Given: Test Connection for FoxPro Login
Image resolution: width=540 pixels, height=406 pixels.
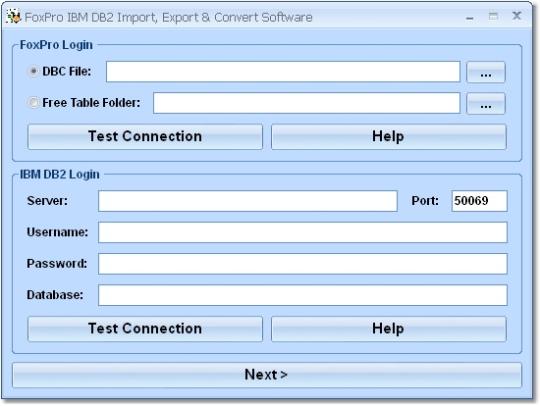Looking at the screenshot, I should click(x=145, y=137).
